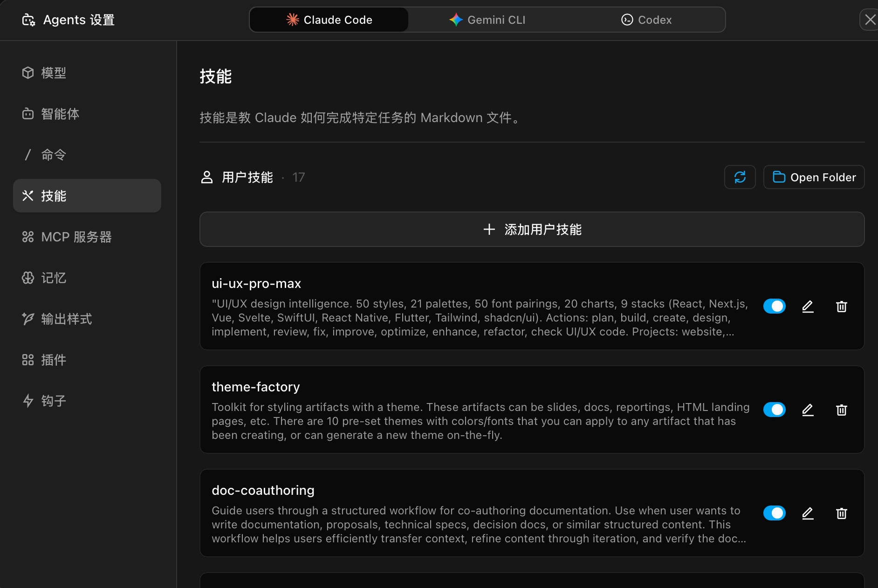The width and height of the screenshot is (878, 588).
Task: Navigate to the 钩子 hooks section
Action: pyautogui.click(x=54, y=401)
